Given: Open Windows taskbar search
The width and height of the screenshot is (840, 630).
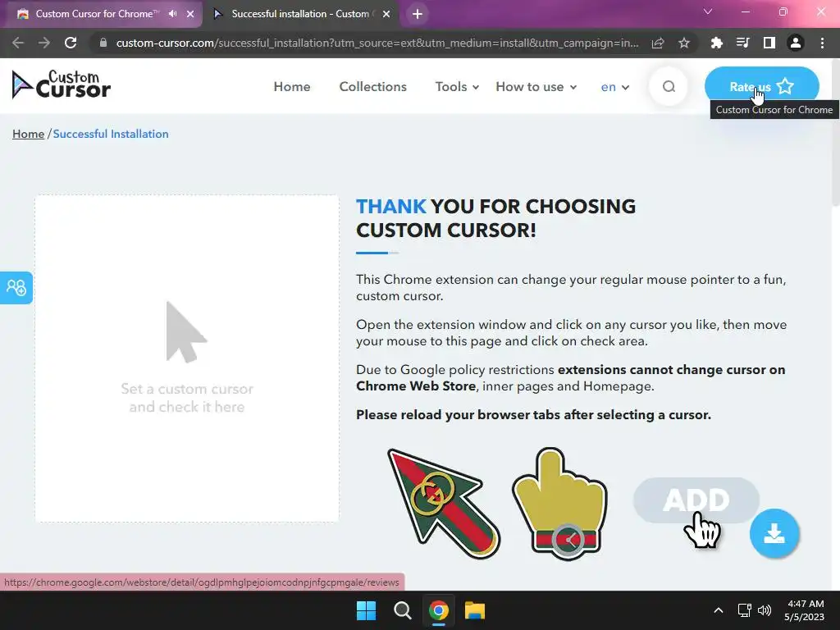Looking at the screenshot, I should (402, 610).
